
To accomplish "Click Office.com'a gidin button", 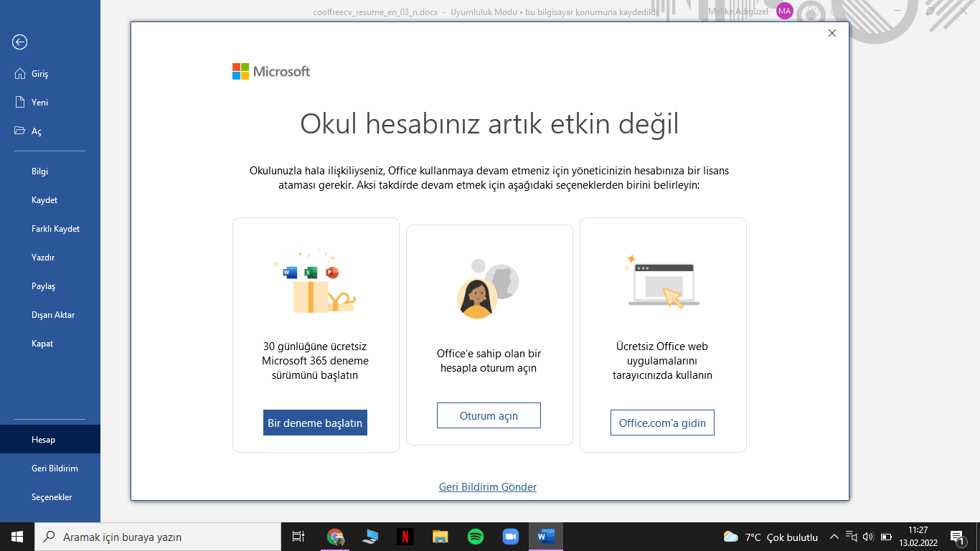I will pos(662,423).
